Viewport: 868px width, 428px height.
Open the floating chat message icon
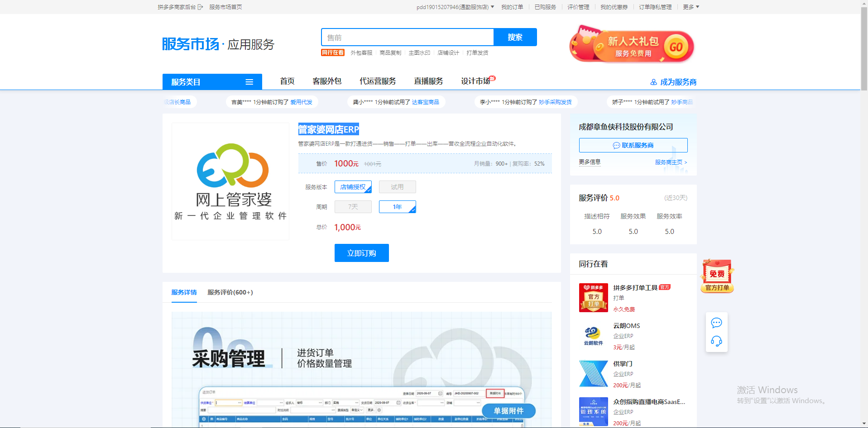pyautogui.click(x=716, y=323)
